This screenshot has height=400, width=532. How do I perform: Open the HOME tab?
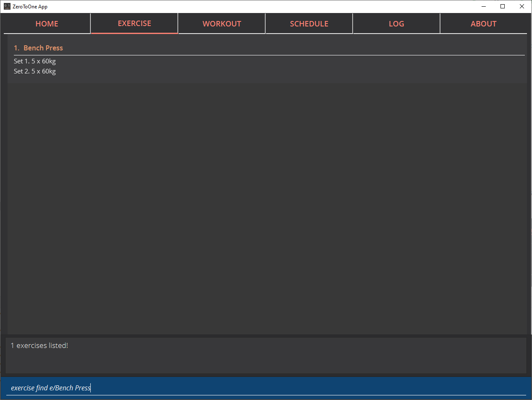47,24
